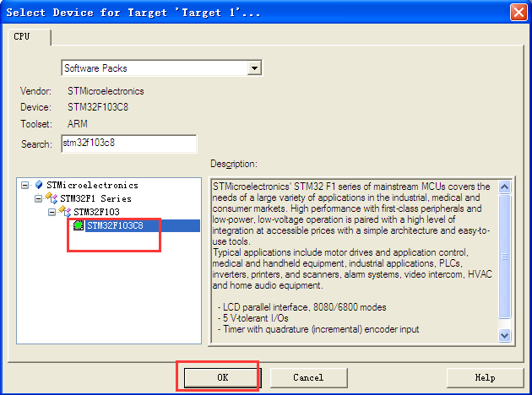
Task: Click the description scrollbar thumb
Action: point(504,257)
